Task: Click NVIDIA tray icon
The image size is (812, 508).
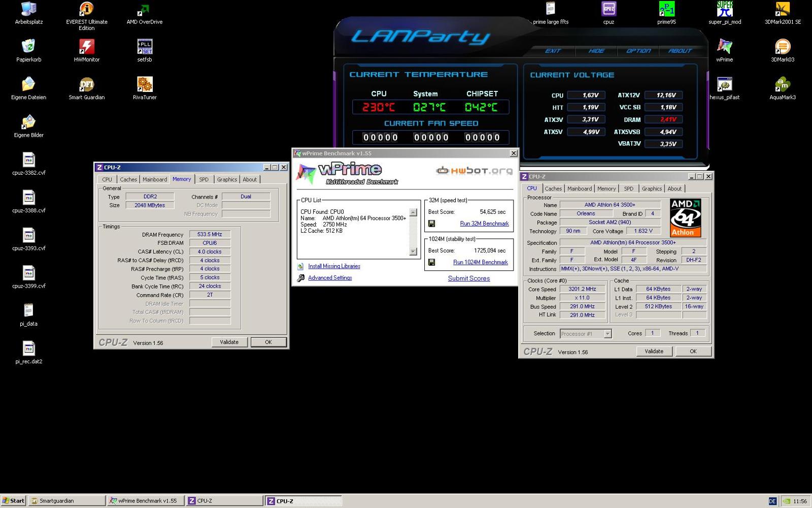Action: pyautogui.click(x=786, y=501)
